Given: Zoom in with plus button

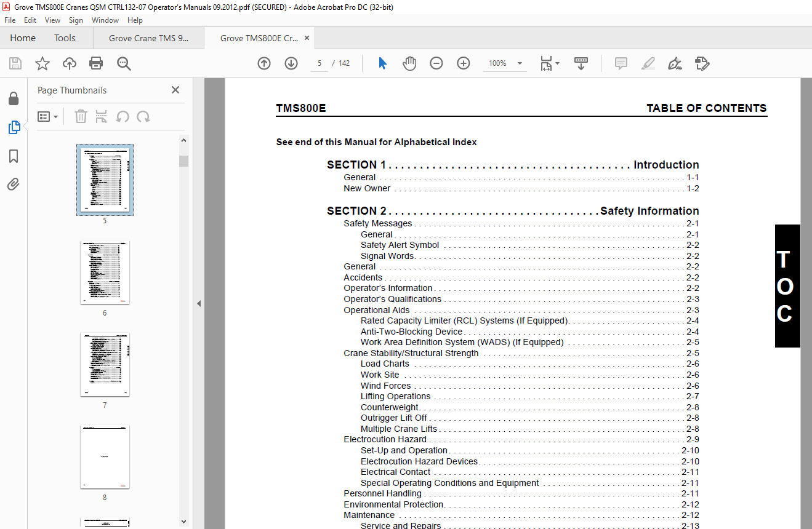Looking at the screenshot, I should click(x=464, y=63).
